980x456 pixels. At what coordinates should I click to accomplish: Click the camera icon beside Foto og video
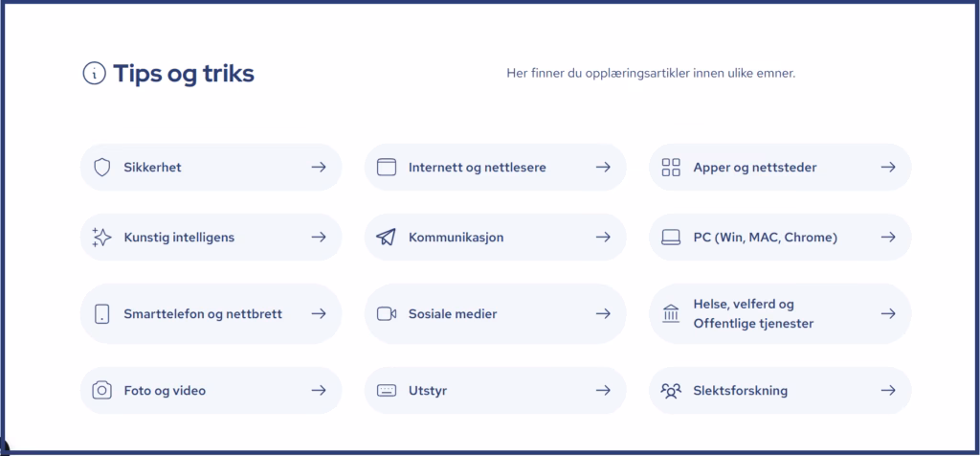point(102,391)
